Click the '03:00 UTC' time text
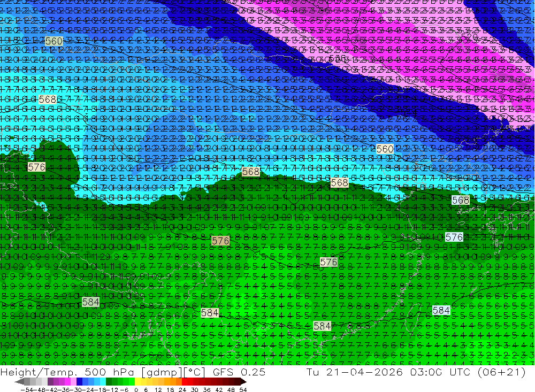The image size is (535, 392). pos(440,372)
